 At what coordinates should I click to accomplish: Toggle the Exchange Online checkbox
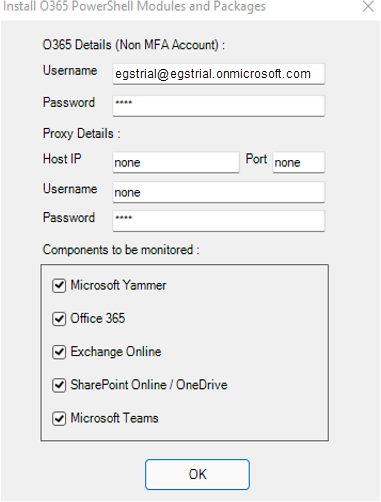pos(59,352)
